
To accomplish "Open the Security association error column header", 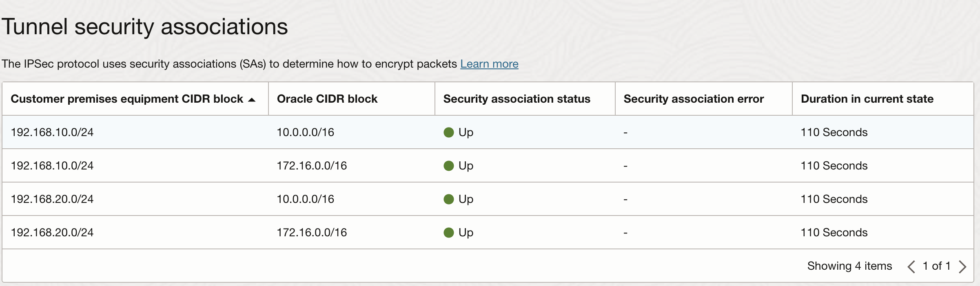I will click(x=694, y=99).
